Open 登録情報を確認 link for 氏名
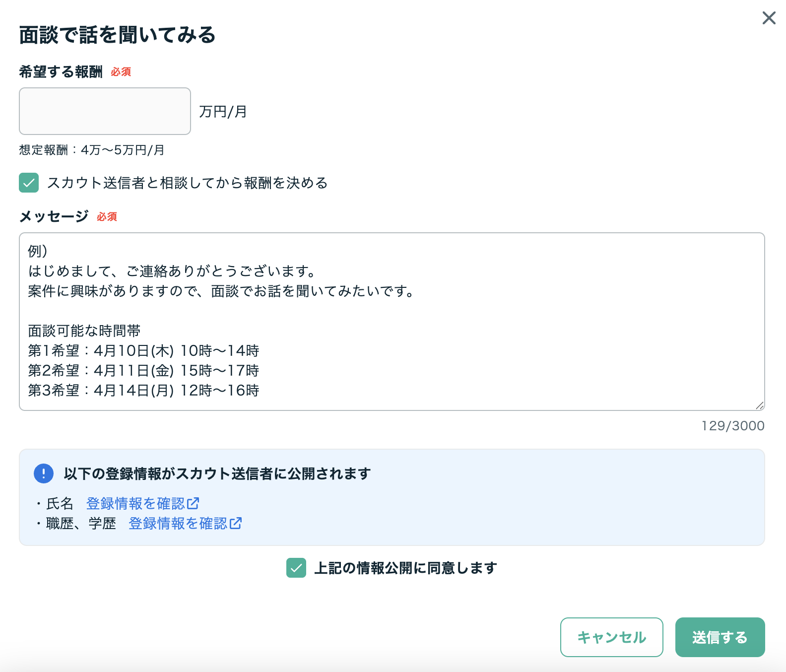 (x=135, y=503)
